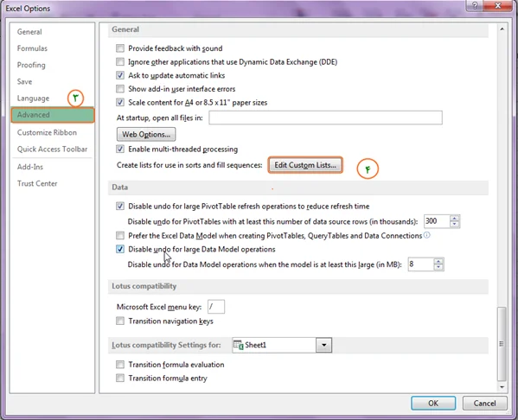
Task: Select Customize Ribbon category
Action: pyautogui.click(x=47, y=132)
